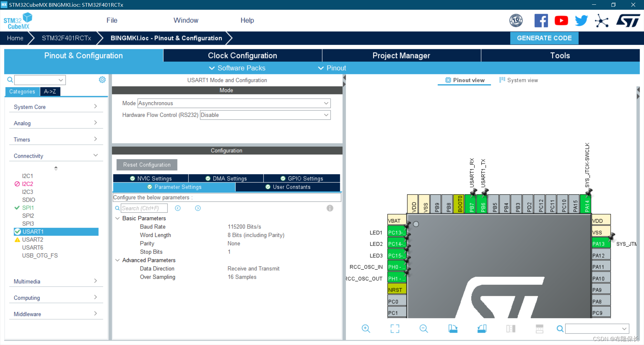Image resolution: width=644 pixels, height=345 pixels.
Task: Open the User Constants tab
Action: pyautogui.click(x=288, y=187)
